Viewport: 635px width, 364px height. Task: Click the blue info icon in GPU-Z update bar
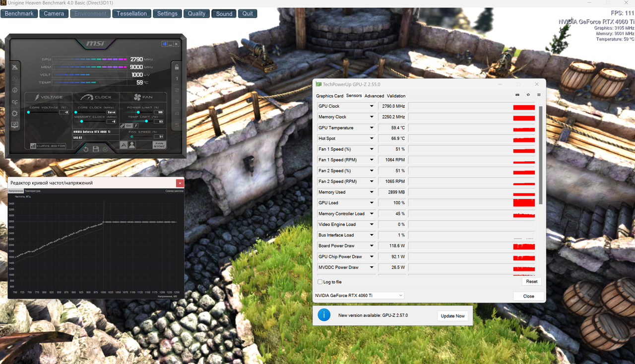pos(324,315)
